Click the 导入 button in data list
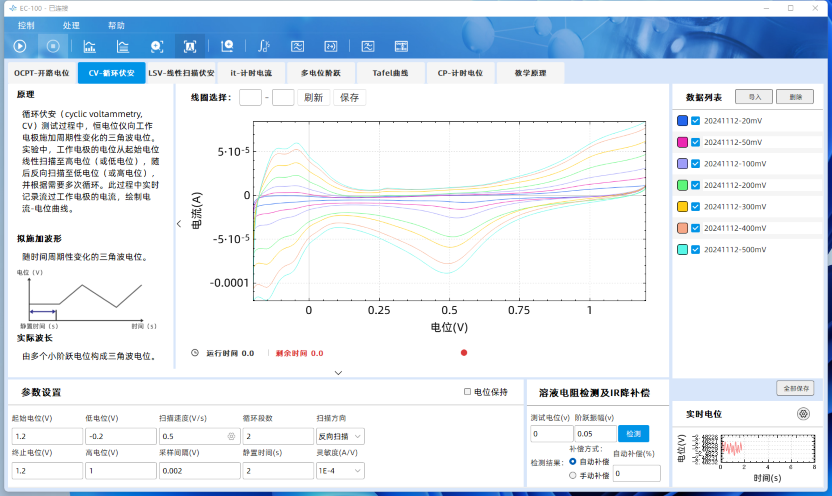The height and width of the screenshot is (496, 832). [x=753, y=97]
